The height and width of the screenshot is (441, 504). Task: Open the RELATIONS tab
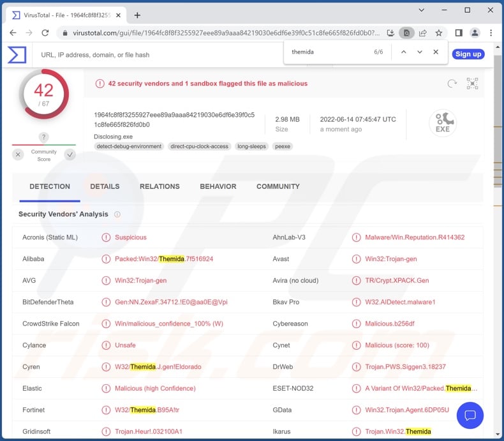159,186
